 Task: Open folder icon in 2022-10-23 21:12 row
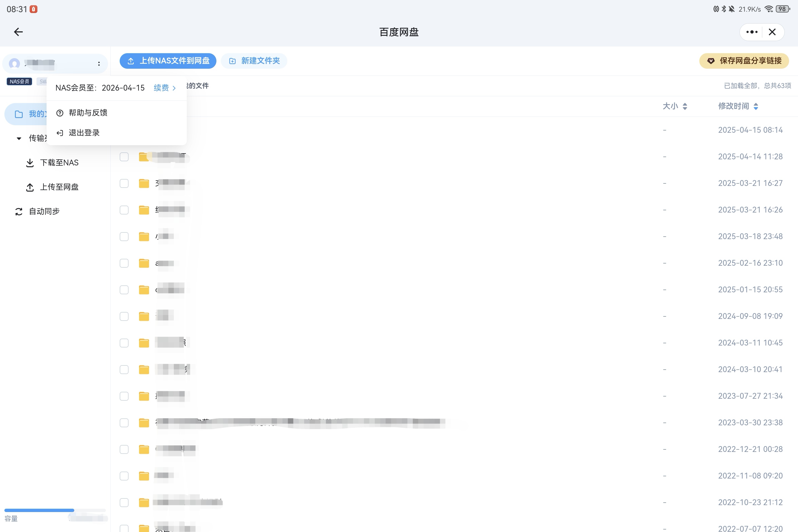(x=144, y=502)
